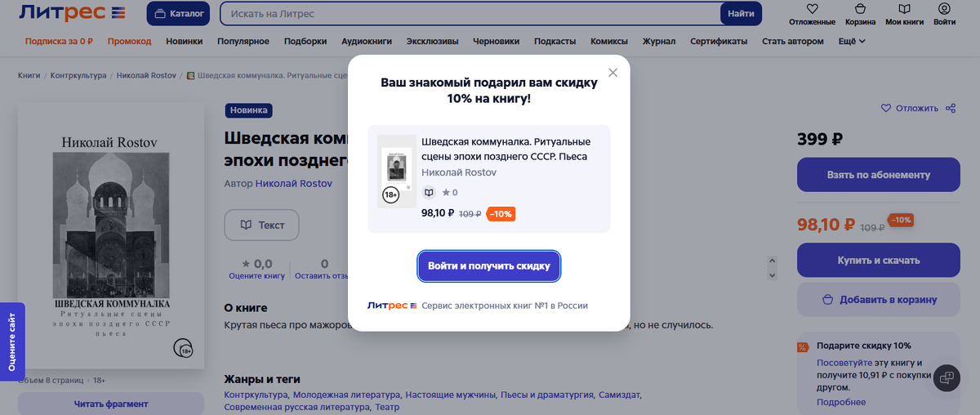Open the Театр genre tag
This screenshot has width=980, height=415.
tap(387, 407)
